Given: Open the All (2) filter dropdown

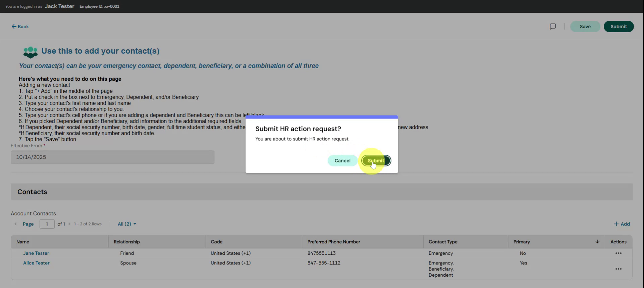Looking at the screenshot, I should point(127,224).
